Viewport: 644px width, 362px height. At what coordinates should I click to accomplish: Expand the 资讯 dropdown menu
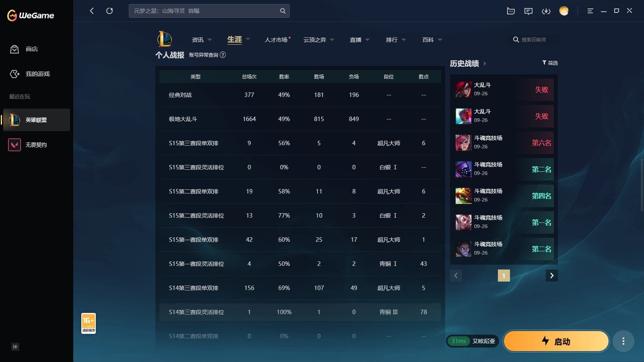pos(202,40)
